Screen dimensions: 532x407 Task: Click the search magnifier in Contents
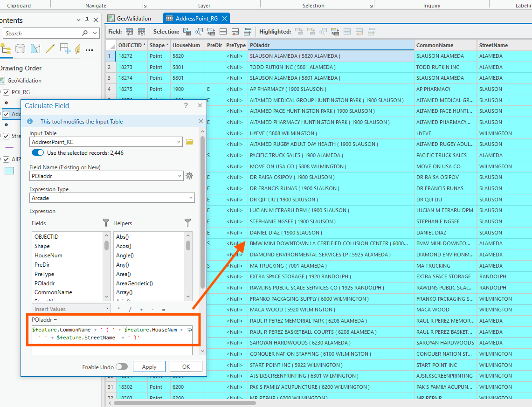coord(85,33)
